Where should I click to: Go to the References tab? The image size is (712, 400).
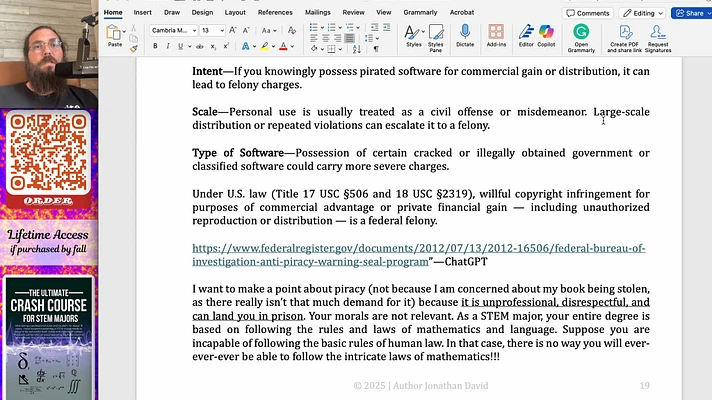(275, 12)
